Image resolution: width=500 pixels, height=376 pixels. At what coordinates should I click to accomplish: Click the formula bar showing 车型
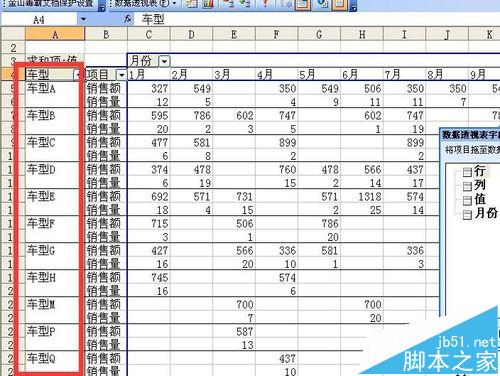pos(317,19)
